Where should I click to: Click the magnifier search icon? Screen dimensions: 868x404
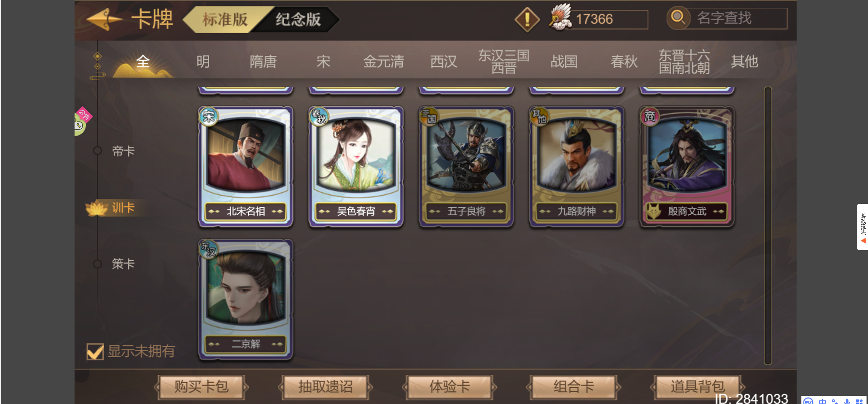[678, 18]
